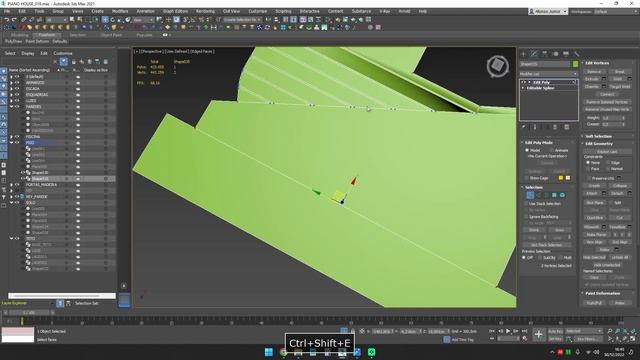Image resolution: width=640 pixels, height=360 pixels.
Task: Select Vertex sub-object level icon
Action: (x=530, y=196)
